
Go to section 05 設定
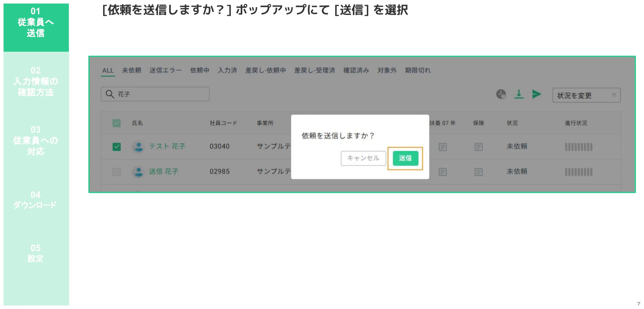pos(36,253)
